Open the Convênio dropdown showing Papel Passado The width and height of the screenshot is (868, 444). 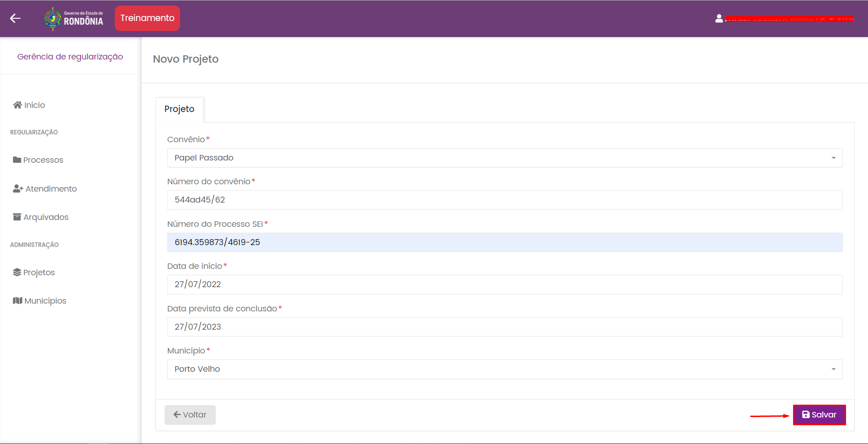[x=505, y=158]
